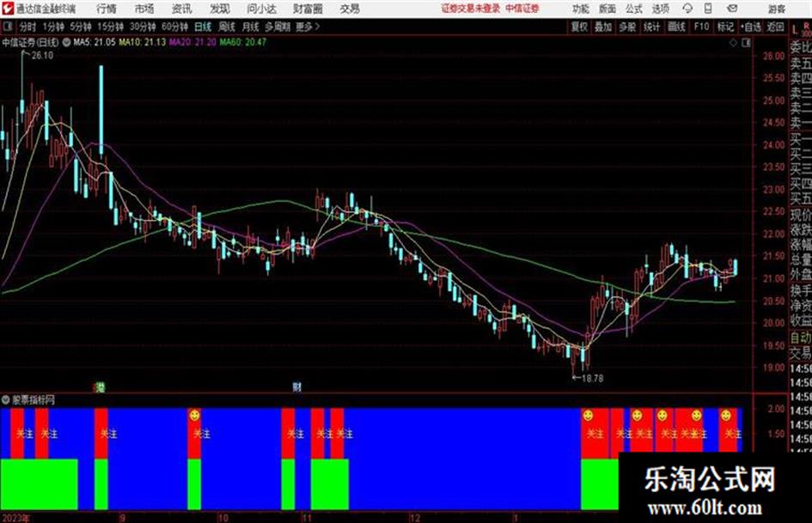Select the 日线 daily period

(x=203, y=27)
